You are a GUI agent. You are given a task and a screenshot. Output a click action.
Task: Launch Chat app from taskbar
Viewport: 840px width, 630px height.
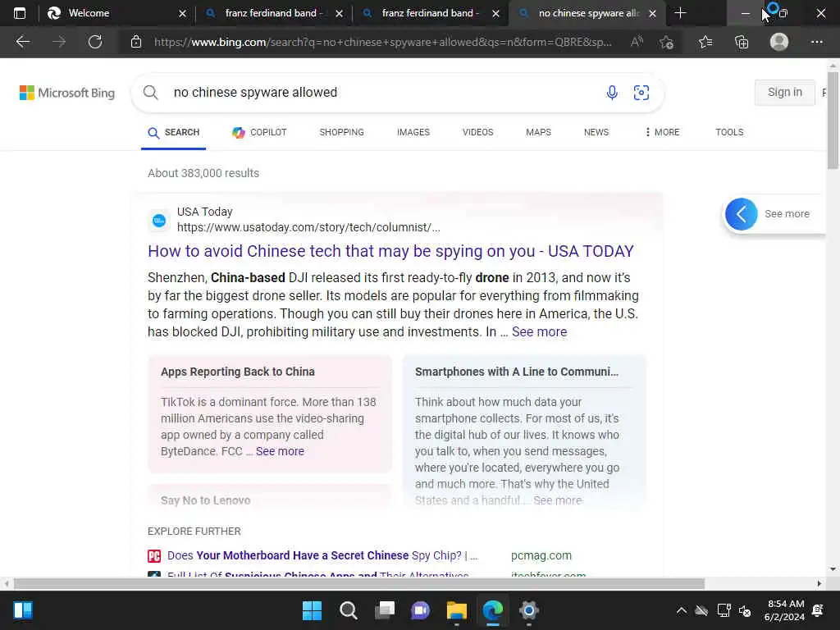pos(421,610)
